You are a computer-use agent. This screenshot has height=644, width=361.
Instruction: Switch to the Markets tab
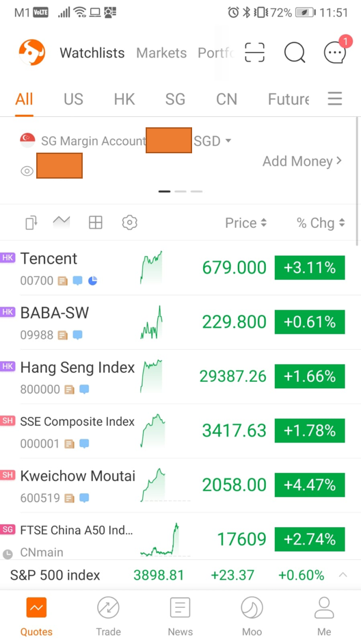161,53
